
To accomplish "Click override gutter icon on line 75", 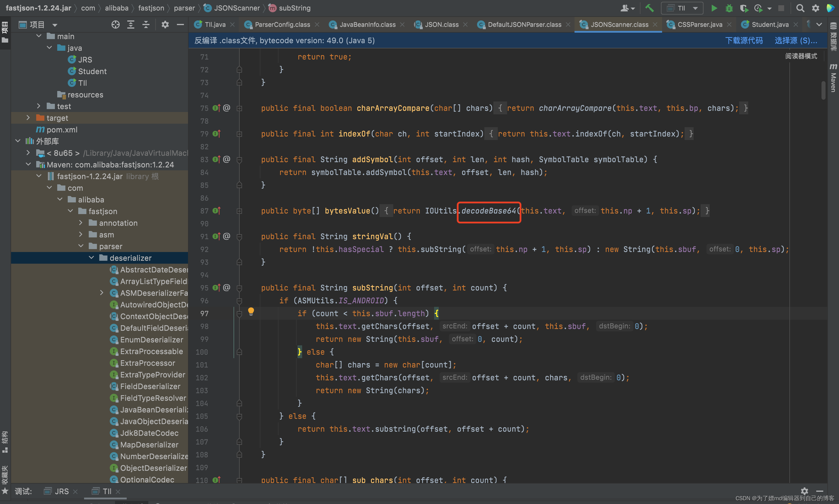I will click(216, 108).
